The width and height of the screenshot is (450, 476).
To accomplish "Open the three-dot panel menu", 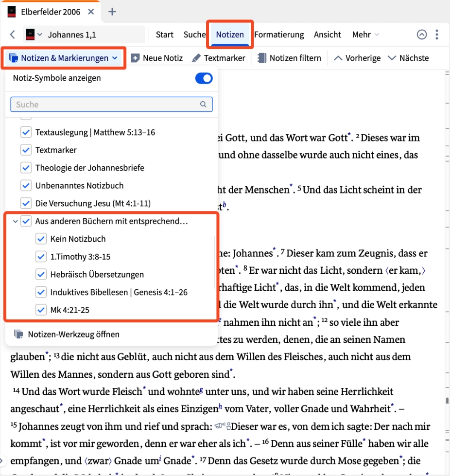I will click(437, 35).
